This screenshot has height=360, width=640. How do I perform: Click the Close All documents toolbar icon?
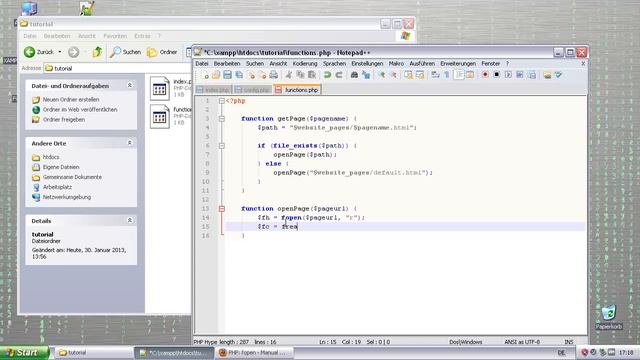[262, 75]
